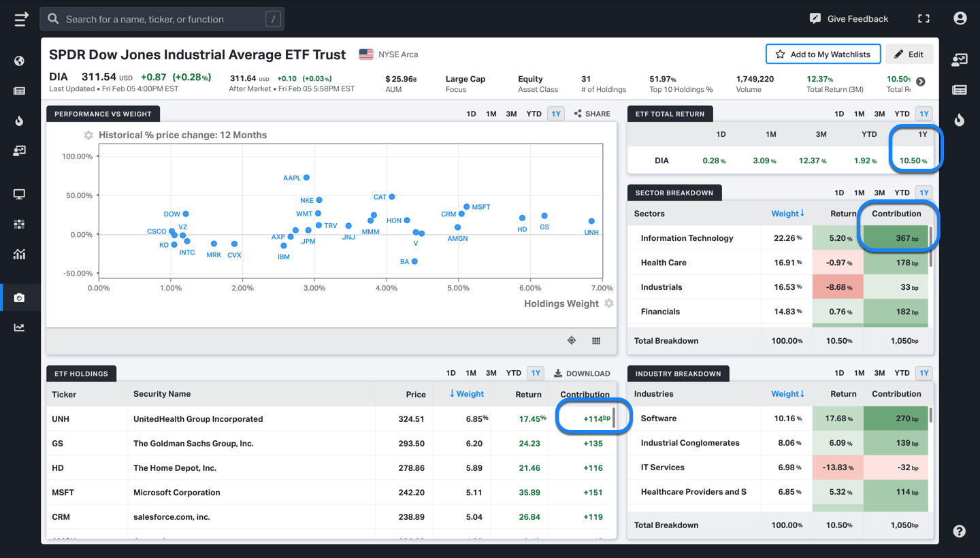Click the presenter board icon in left sidebar
This screenshot has height=558, width=980.
(x=19, y=151)
